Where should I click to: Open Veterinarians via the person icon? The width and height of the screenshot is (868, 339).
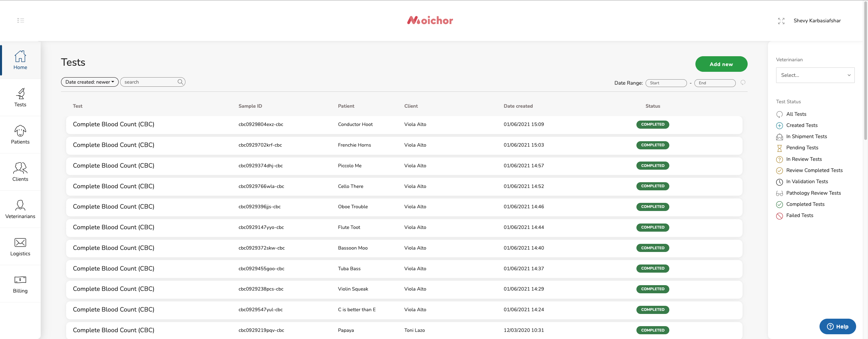pos(20,205)
